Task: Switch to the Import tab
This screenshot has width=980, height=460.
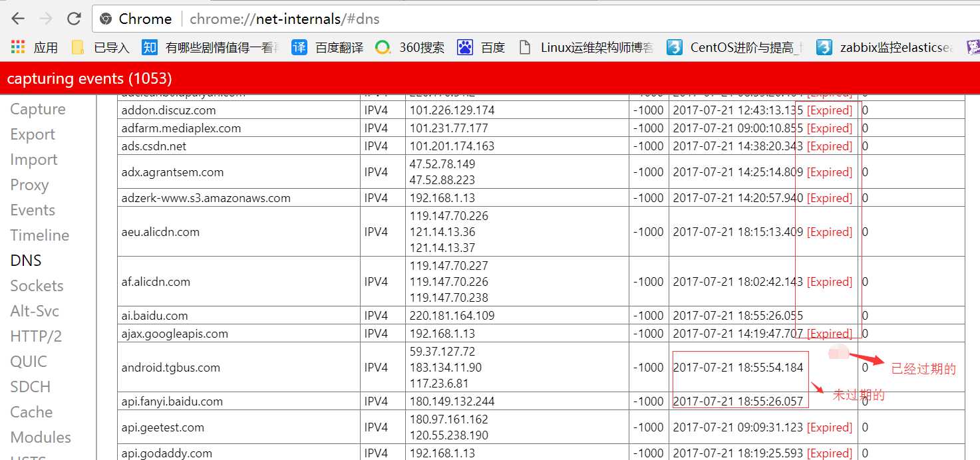Action: 34,160
